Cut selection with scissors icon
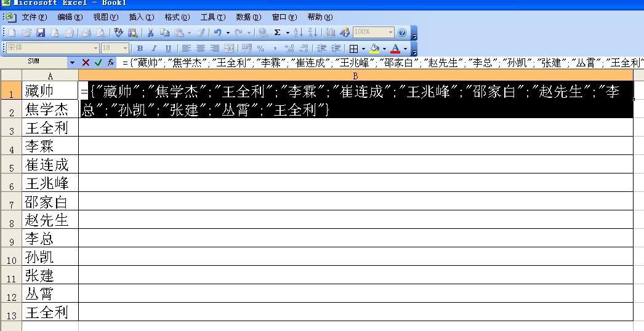 tap(150, 33)
